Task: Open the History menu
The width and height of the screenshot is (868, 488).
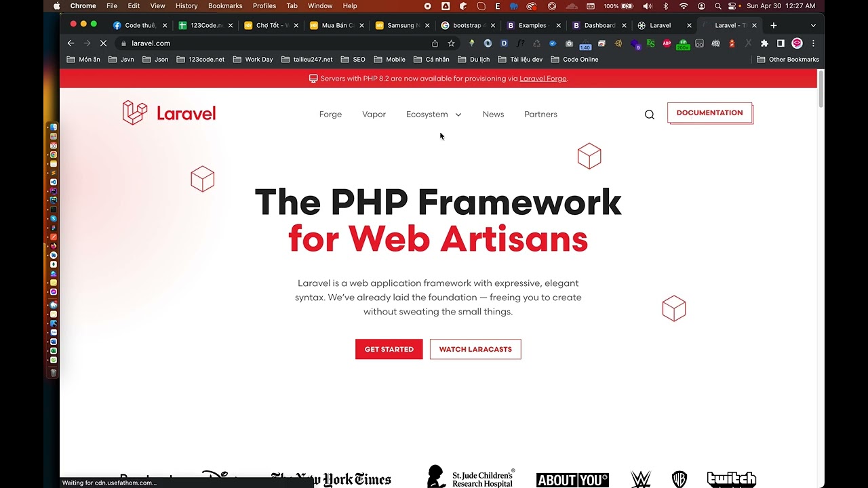Action: click(x=186, y=6)
